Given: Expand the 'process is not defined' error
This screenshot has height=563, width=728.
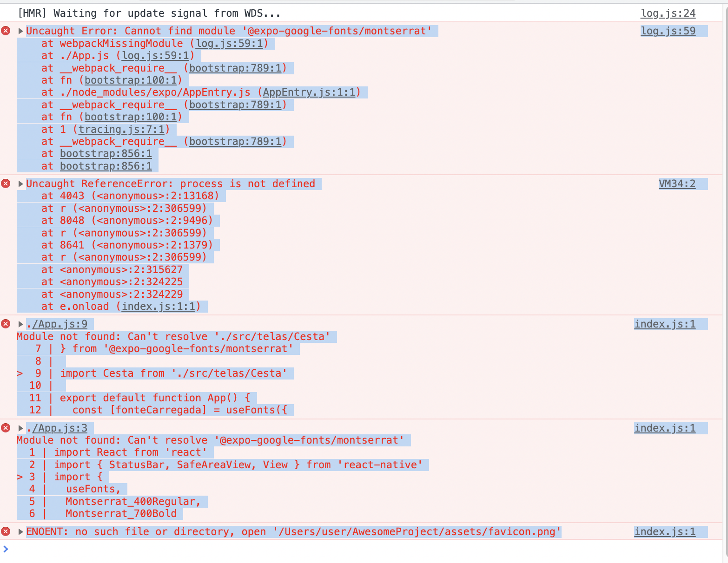Looking at the screenshot, I should tap(20, 184).
